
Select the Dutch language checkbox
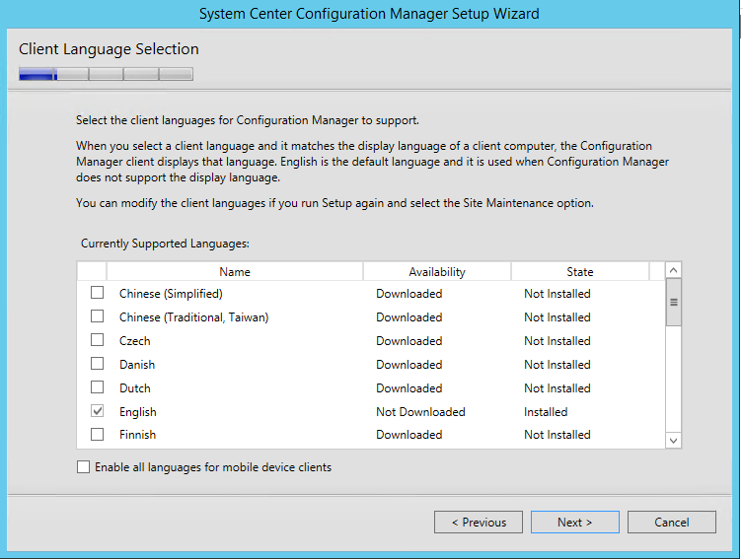pyautogui.click(x=97, y=387)
